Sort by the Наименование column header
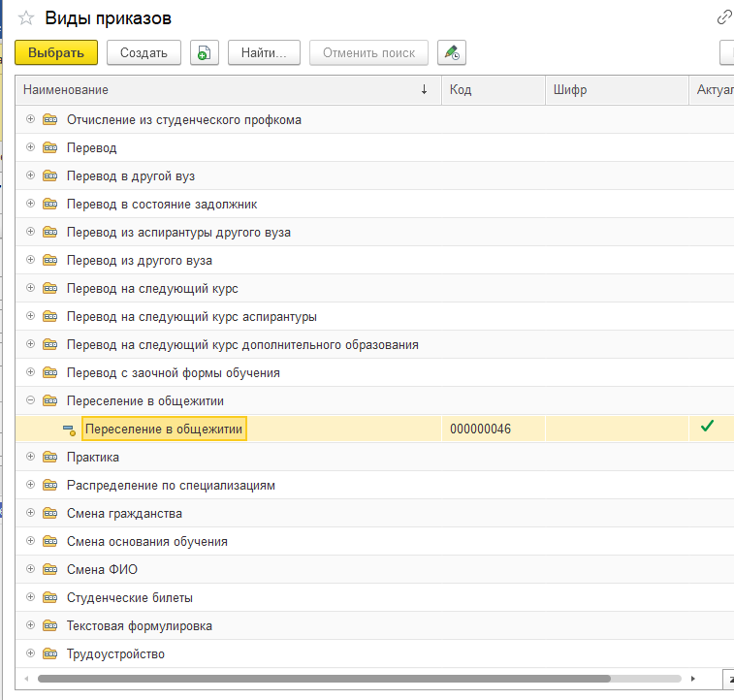Screen dimensions: 734x700 pyautogui.click(x=229, y=90)
